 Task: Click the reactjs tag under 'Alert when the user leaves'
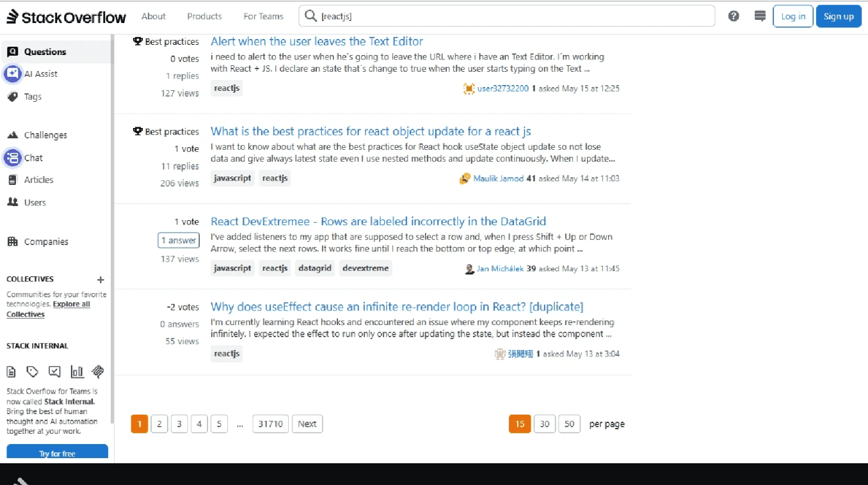coord(227,88)
